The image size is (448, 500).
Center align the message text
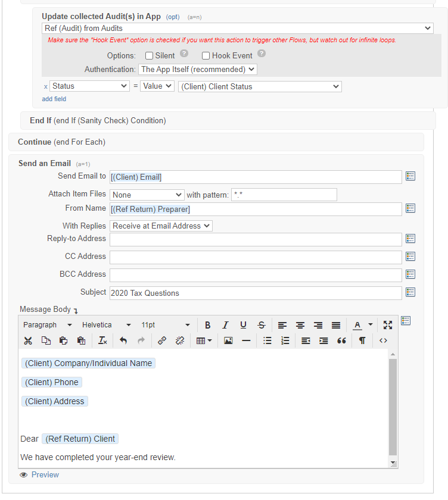point(300,325)
